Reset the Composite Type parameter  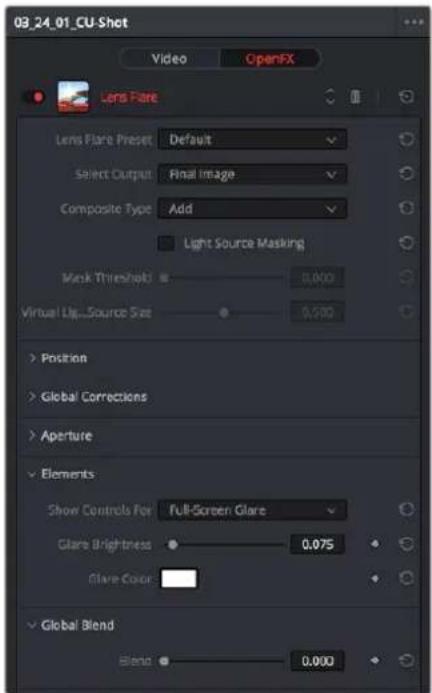click(406, 209)
